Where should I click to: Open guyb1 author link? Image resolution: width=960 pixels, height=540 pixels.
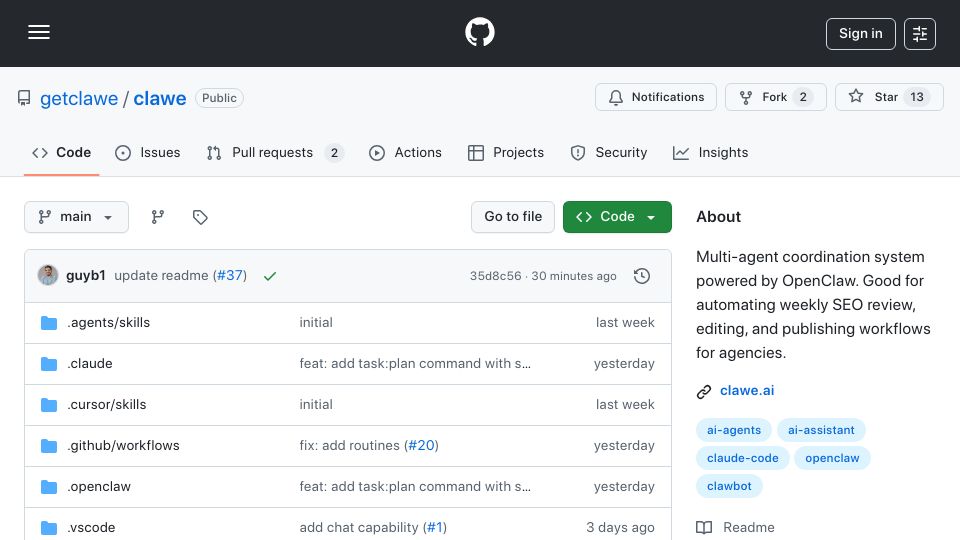coord(86,276)
